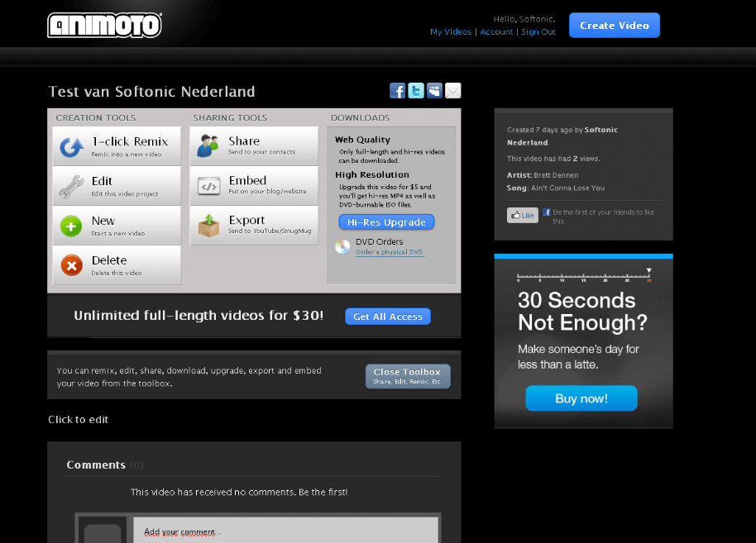Image resolution: width=756 pixels, height=543 pixels.
Task: Click the Facebook Like button
Action: tap(523, 215)
